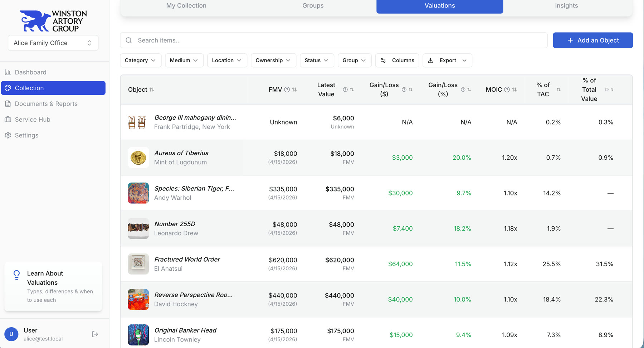
Task: Click the % of Total Value help icon
Action: click(x=607, y=90)
